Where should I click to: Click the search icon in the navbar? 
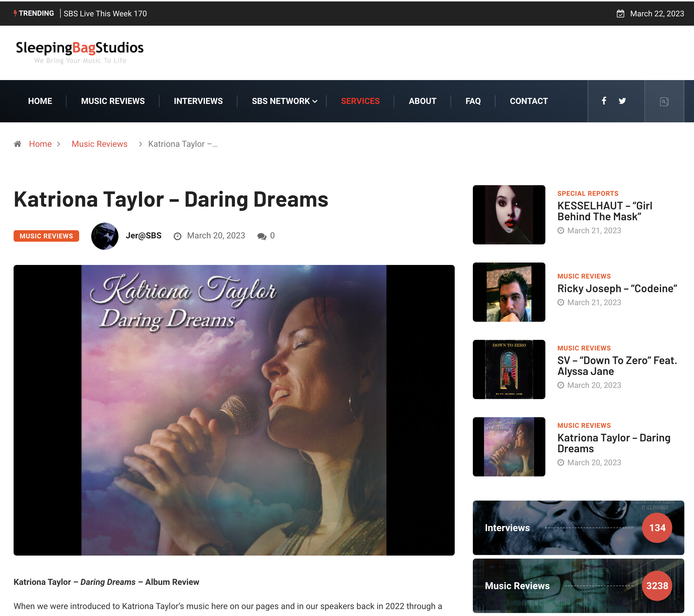click(x=664, y=101)
